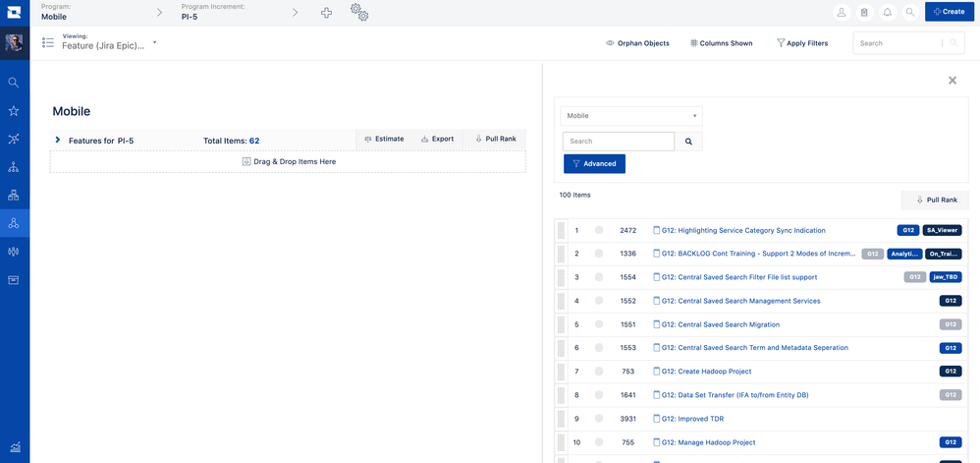Click the list view icon beside Viewing
The height and width of the screenshot is (463, 980).
click(48, 42)
